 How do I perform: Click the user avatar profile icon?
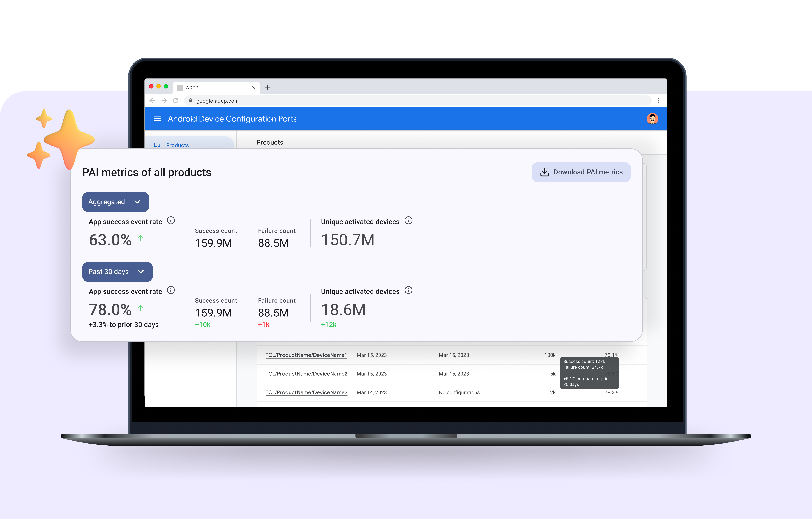[x=652, y=119]
